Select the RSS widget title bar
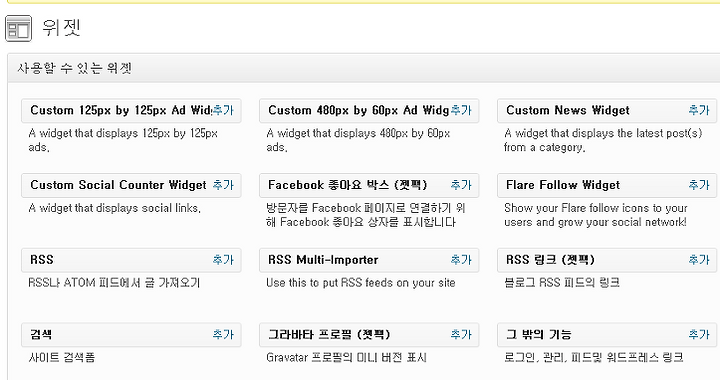 (131, 260)
